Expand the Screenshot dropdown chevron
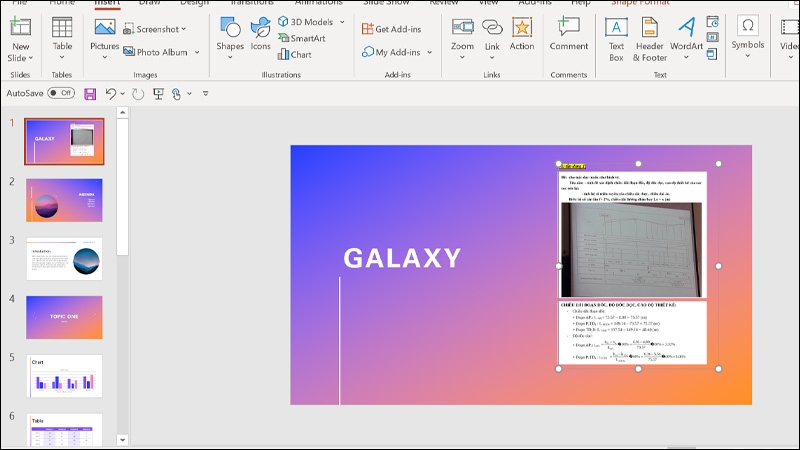Viewport: 800px width, 450px height. [x=184, y=29]
